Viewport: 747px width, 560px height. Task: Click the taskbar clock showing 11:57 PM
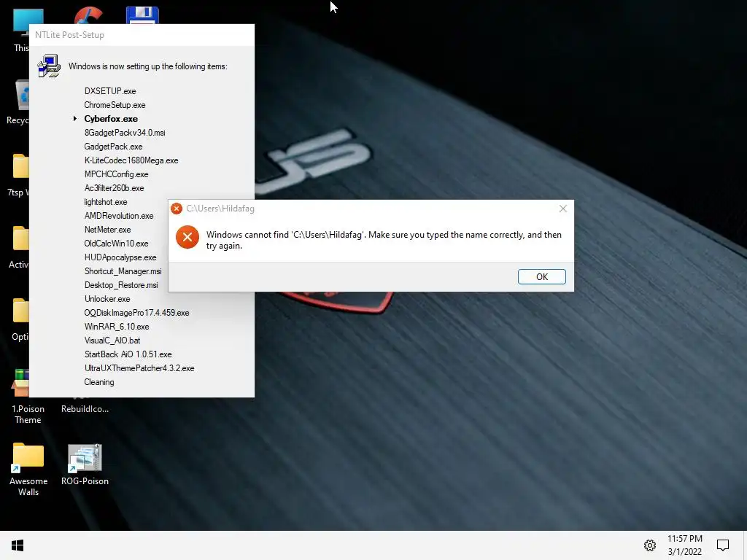coord(684,545)
